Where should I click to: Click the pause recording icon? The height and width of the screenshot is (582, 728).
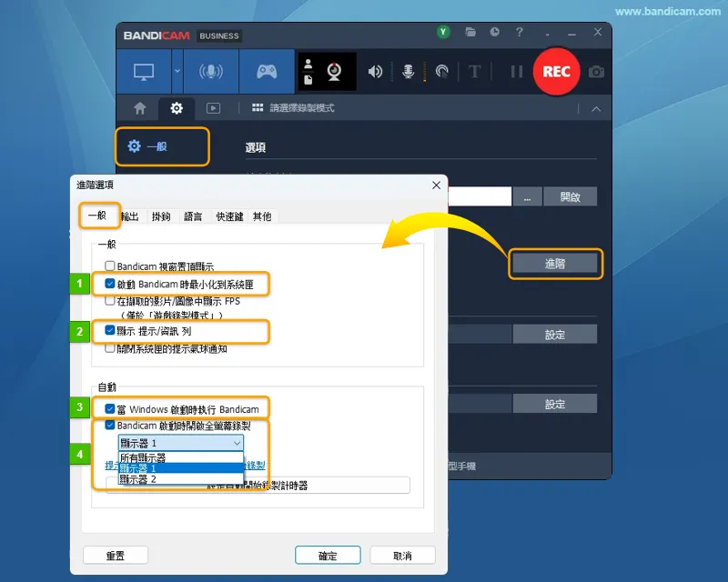tap(516, 72)
